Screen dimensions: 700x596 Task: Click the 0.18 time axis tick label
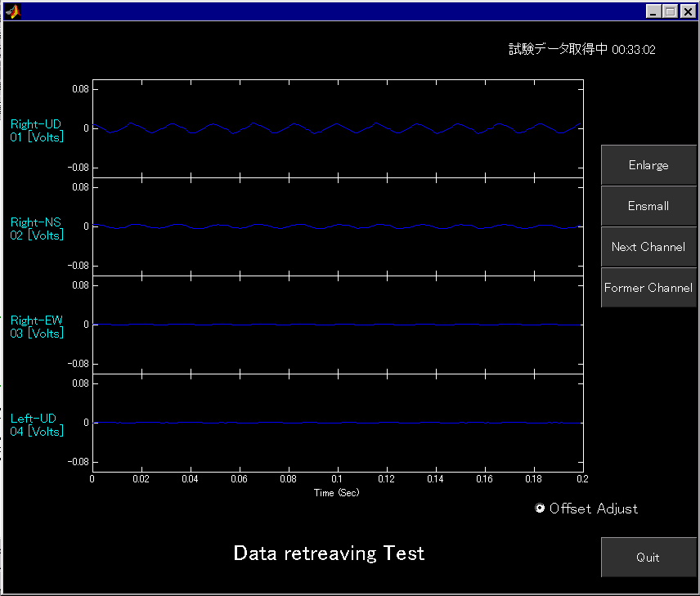point(533,479)
